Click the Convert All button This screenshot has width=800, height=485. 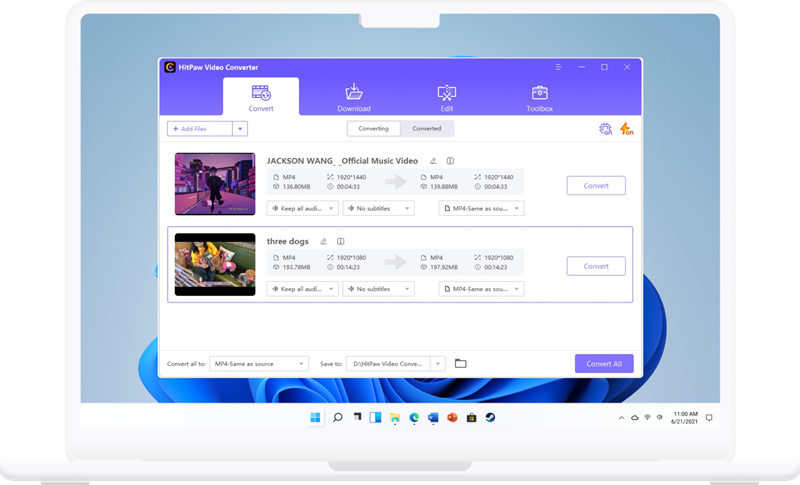click(603, 363)
